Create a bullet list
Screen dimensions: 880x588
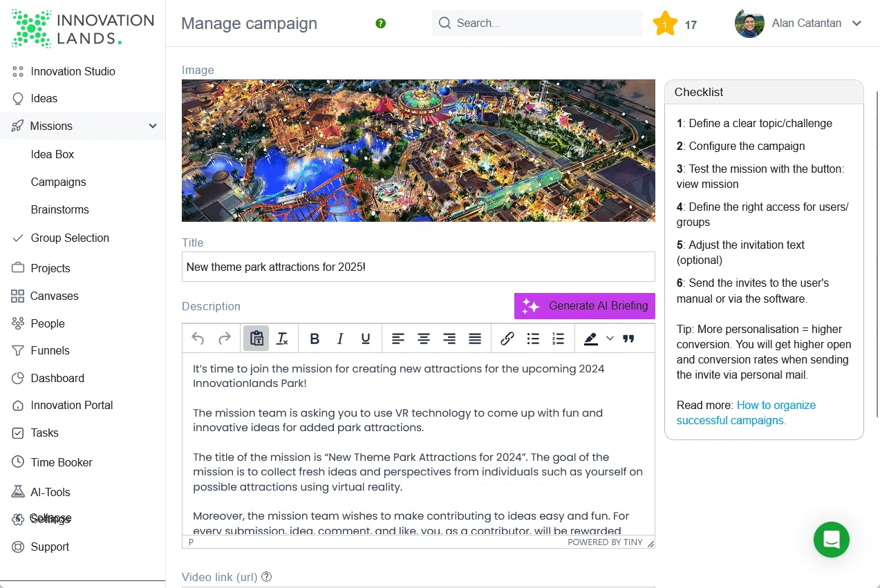coord(533,339)
